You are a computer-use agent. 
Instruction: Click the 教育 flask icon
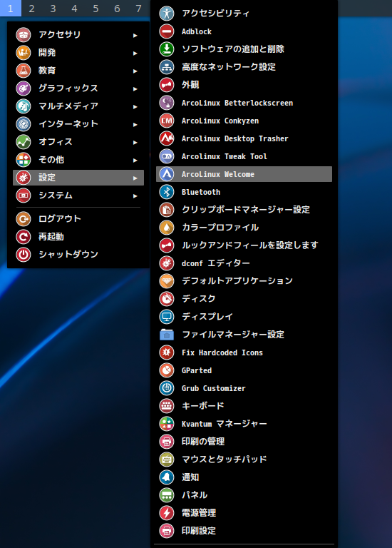coord(24,71)
